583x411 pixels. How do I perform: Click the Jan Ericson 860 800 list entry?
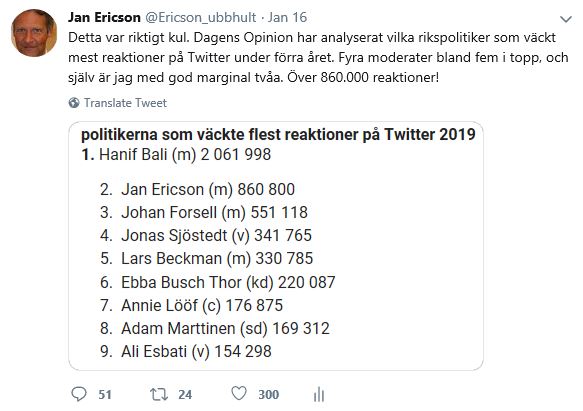197,189
